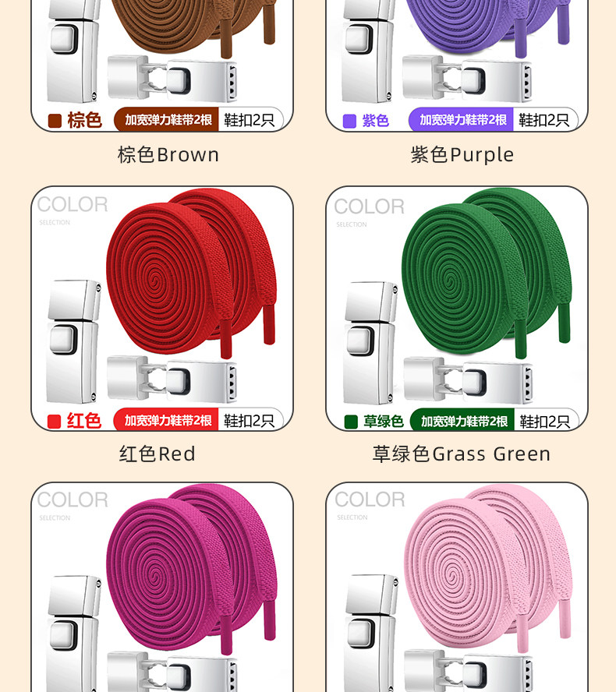Click the open buckle icon in green card

[x=469, y=380]
